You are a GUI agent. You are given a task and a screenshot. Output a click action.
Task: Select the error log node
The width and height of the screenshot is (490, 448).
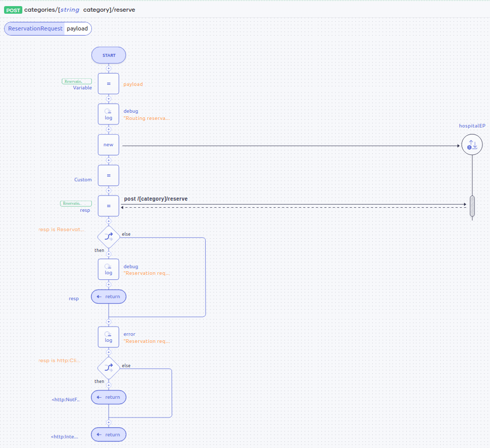pos(109,337)
